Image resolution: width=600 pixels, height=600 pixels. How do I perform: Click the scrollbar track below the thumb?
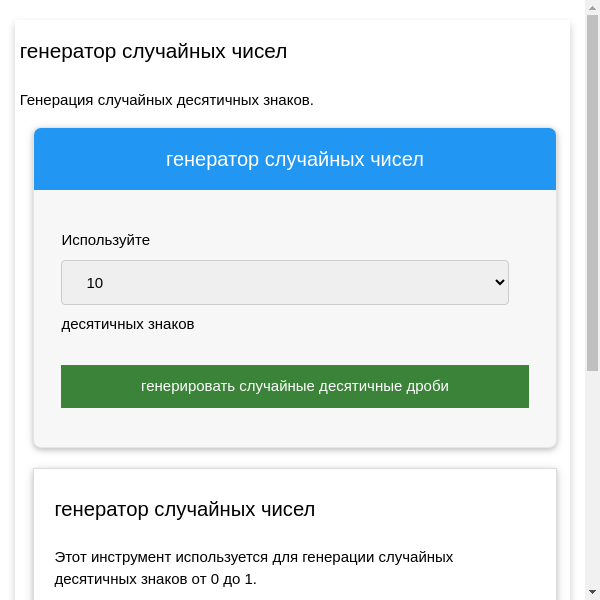[x=592, y=480]
